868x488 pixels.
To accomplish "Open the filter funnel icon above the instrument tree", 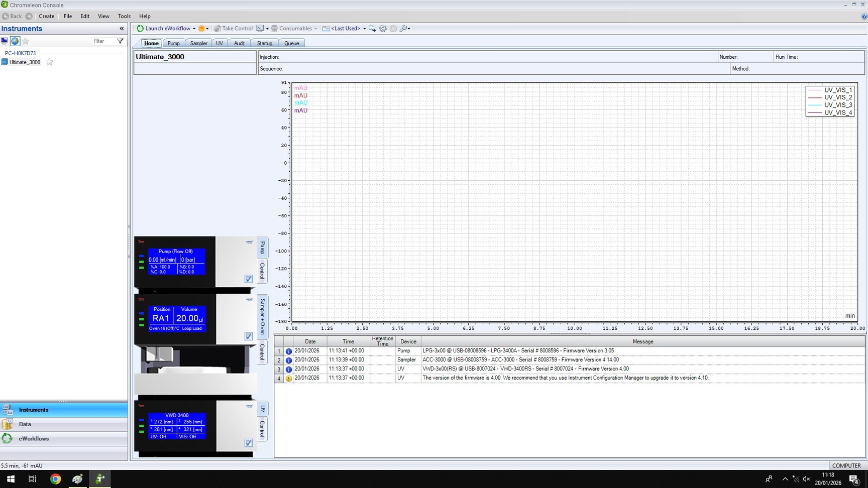I will tap(120, 41).
